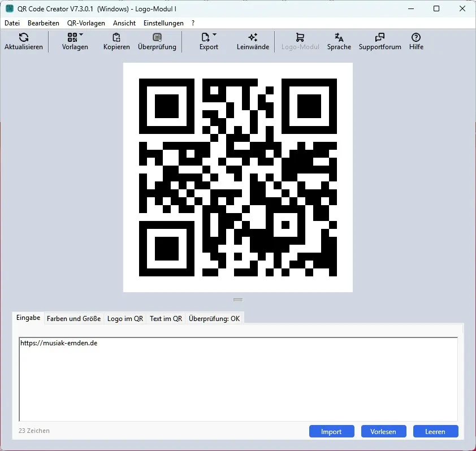
Task: Click the splitter handle below the QR code
Action: click(238, 300)
